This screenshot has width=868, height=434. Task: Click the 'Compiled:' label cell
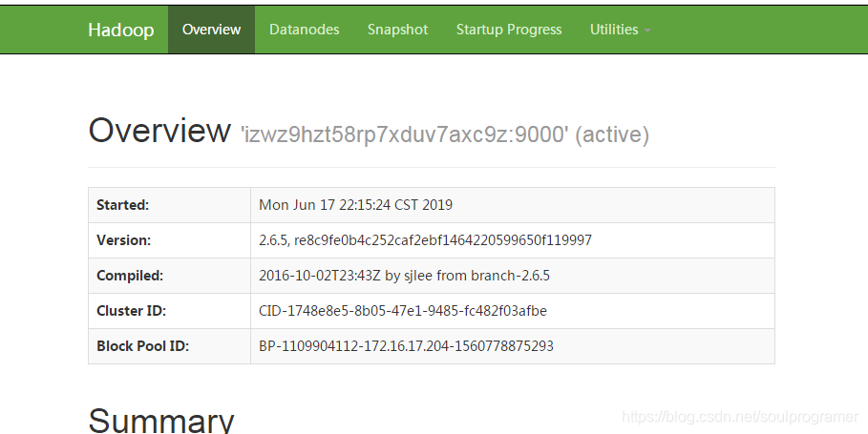point(169,276)
